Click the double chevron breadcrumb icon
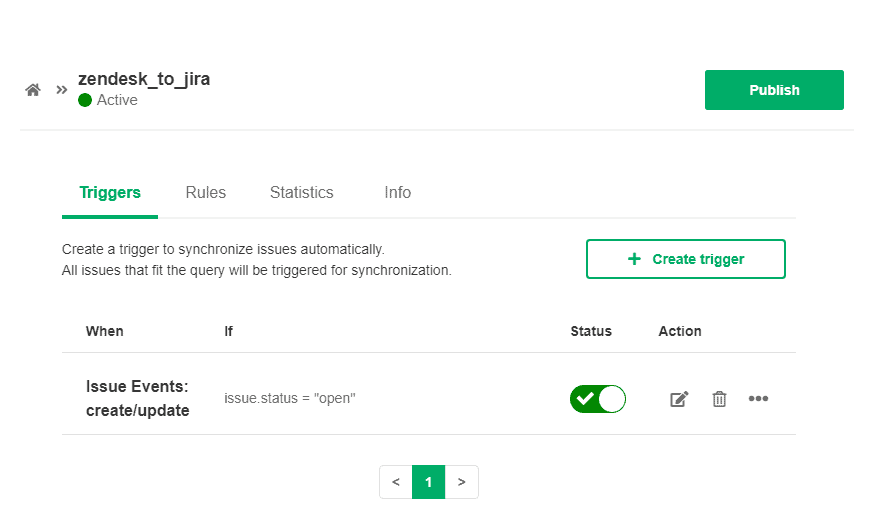Viewport: 875px width, 529px height. coord(61,90)
